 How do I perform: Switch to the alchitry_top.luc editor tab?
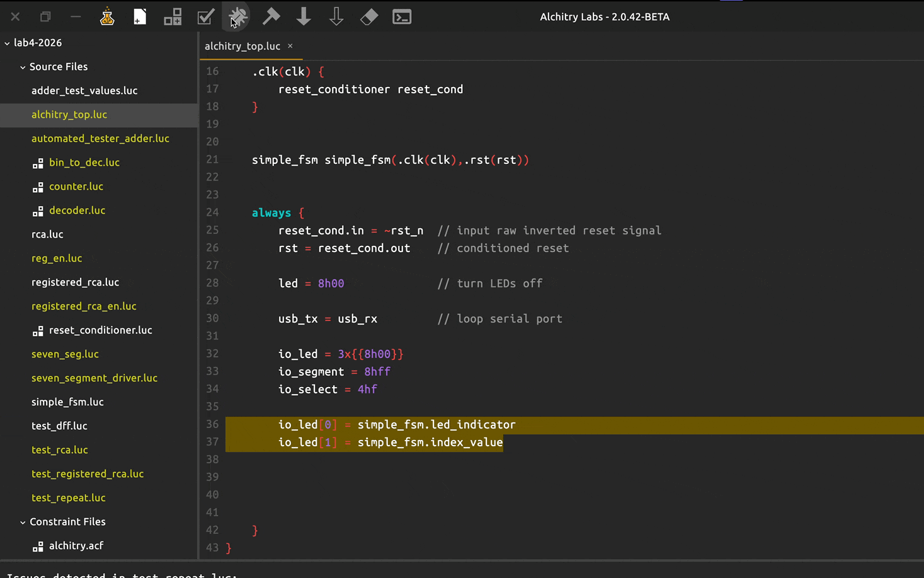pyautogui.click(x=242, y=46)
